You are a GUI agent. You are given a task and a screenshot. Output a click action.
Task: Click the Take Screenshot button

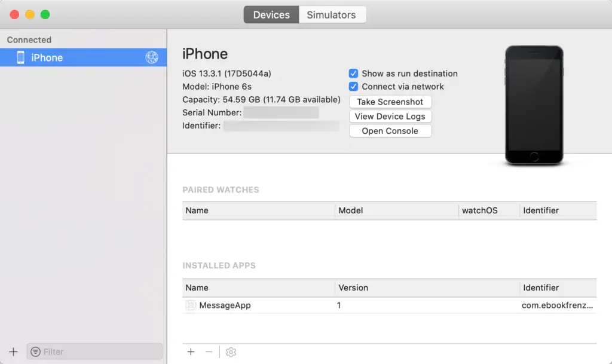(x=390, y=102)
